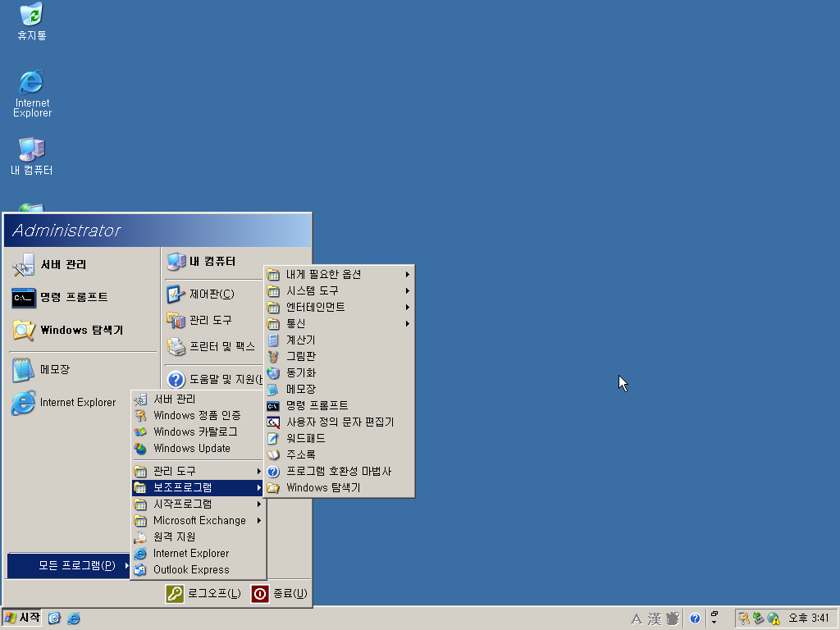Click the 시작 start button
Viewport: 840px width, 630px height.
tap(22, 619)
